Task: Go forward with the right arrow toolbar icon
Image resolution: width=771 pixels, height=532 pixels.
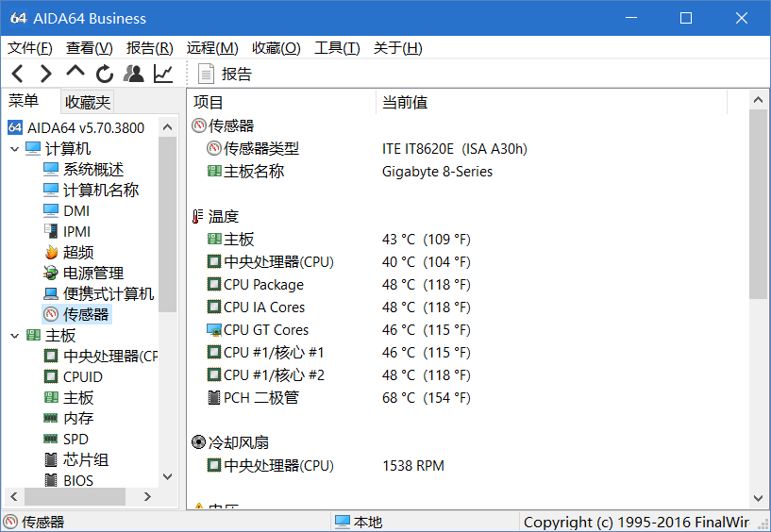Action: tap(45, 74)
